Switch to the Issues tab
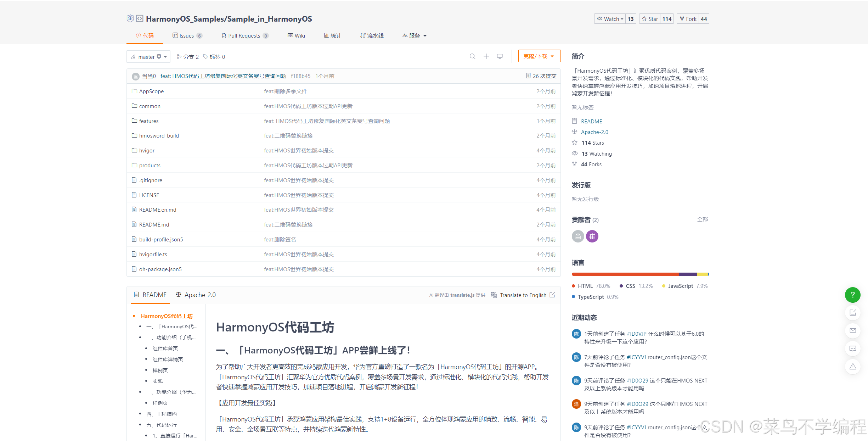This screenshot has height=441, width=868. point(186,35)
